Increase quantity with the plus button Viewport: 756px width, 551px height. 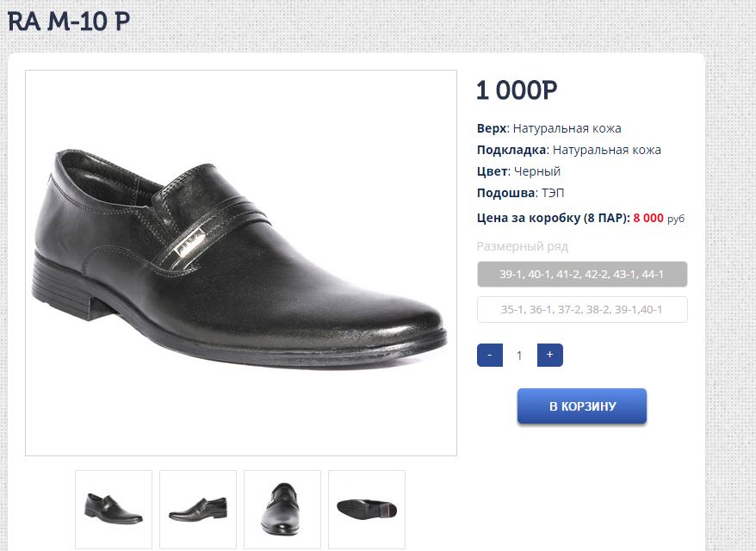549,355
